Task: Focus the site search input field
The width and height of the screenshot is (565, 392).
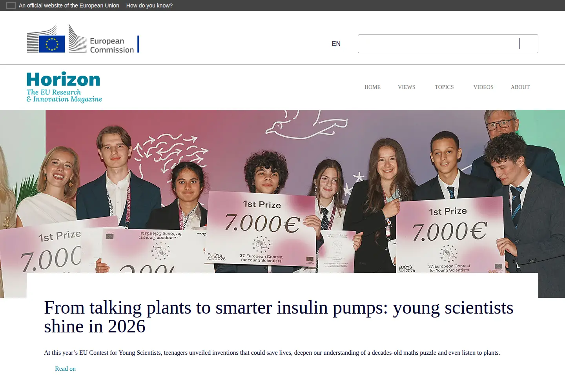Action: 448,44
